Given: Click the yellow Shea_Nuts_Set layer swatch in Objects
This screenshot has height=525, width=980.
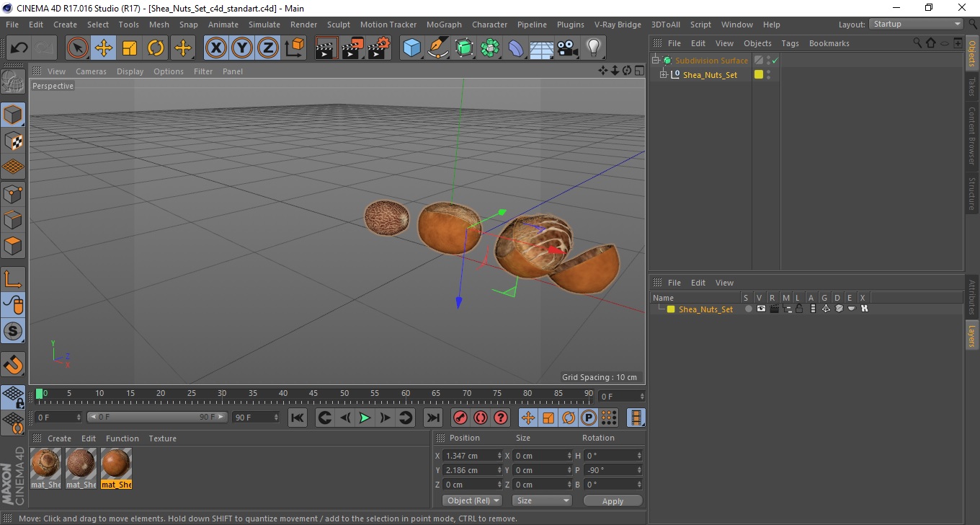Looking at the screenshot, I should tap(758, 74).
